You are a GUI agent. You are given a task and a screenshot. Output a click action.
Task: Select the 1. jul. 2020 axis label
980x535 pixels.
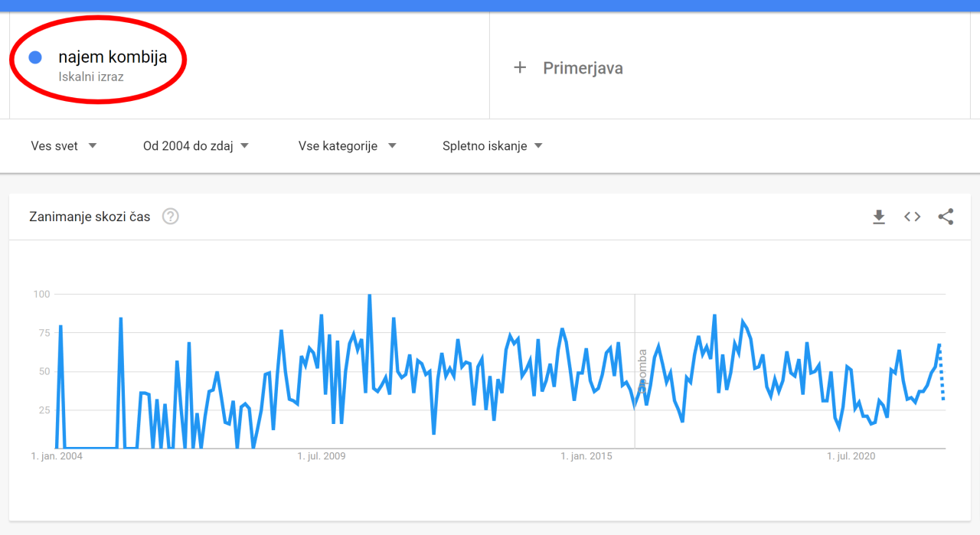[x=851, y=457]
